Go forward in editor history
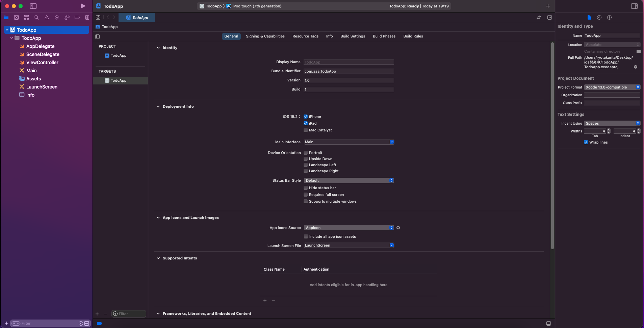 [114, 17]
